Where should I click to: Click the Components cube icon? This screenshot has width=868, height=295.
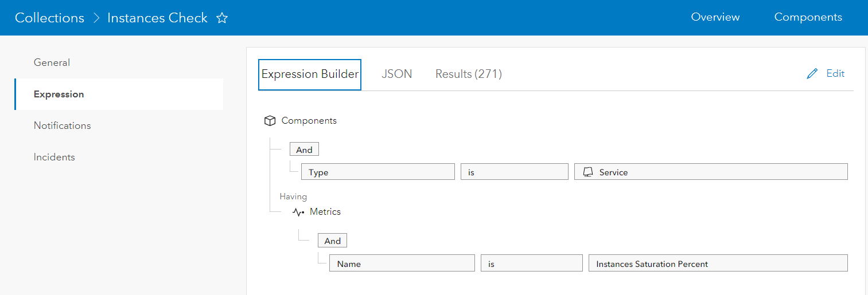click(x=270, y=121)
